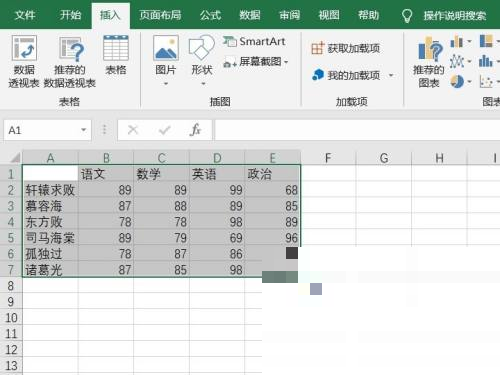The image size is (500, 375).
Task: Click the cell containing 孤独过
Action: click(x=50, y=254)
